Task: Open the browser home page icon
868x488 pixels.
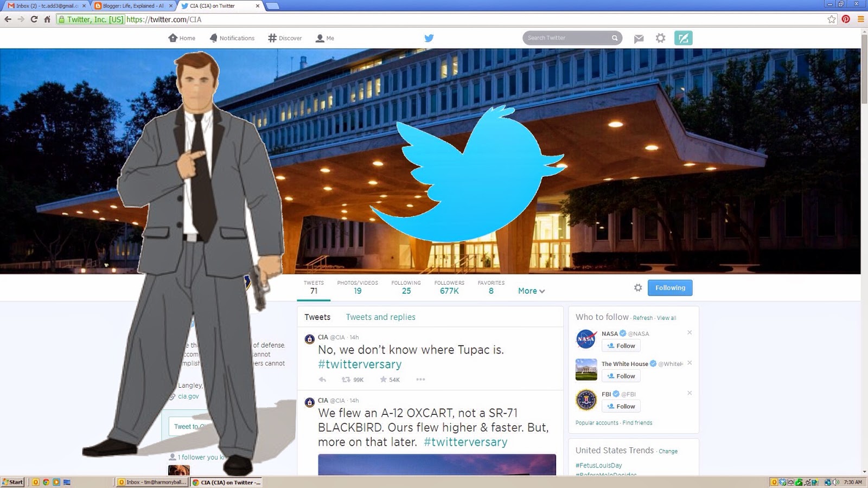Action: [47, 19]
